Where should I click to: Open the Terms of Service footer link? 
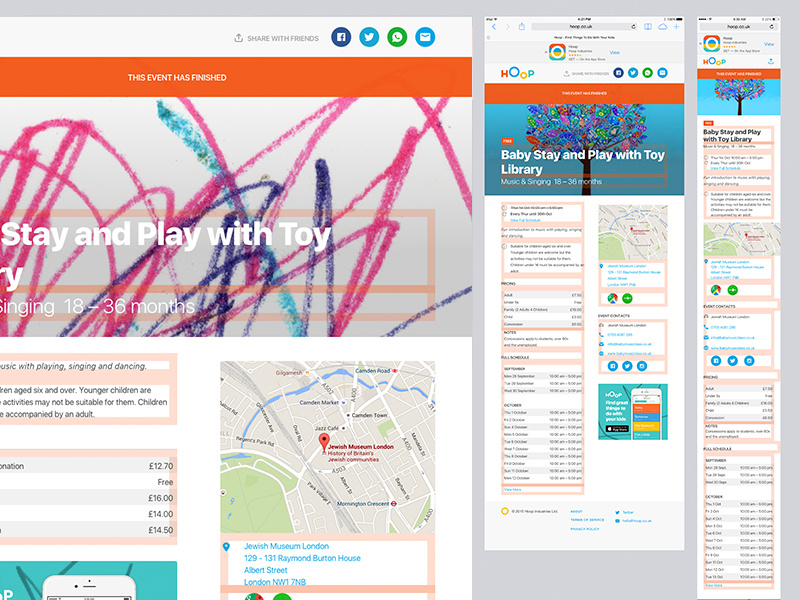[588, 520]
